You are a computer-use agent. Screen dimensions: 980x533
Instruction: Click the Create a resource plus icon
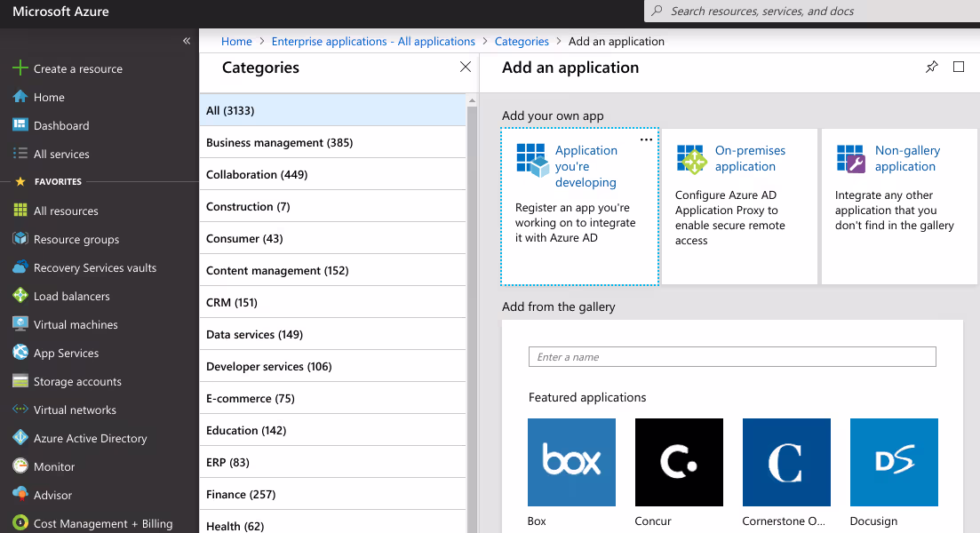click(20, 68)
